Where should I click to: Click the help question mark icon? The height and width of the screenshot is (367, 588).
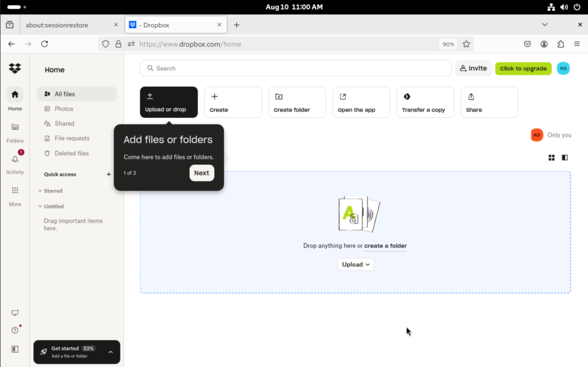point(15,330)
